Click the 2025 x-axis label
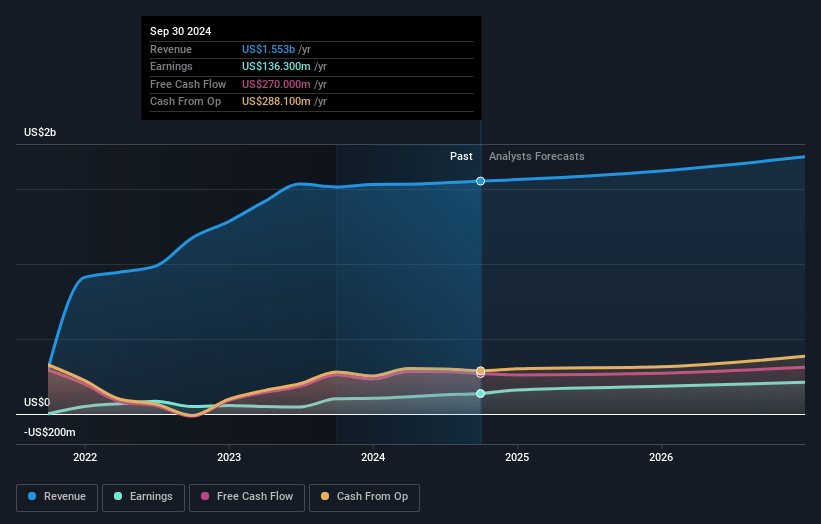821x524 pixels. [x=517, y=458]
